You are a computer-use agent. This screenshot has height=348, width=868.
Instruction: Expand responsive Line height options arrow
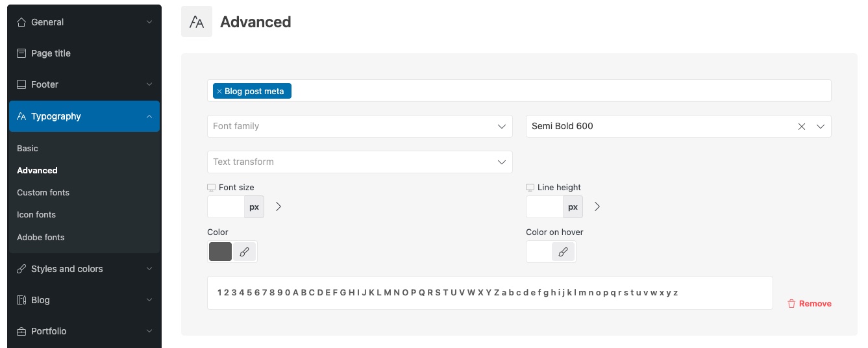[x=597, y=207]
